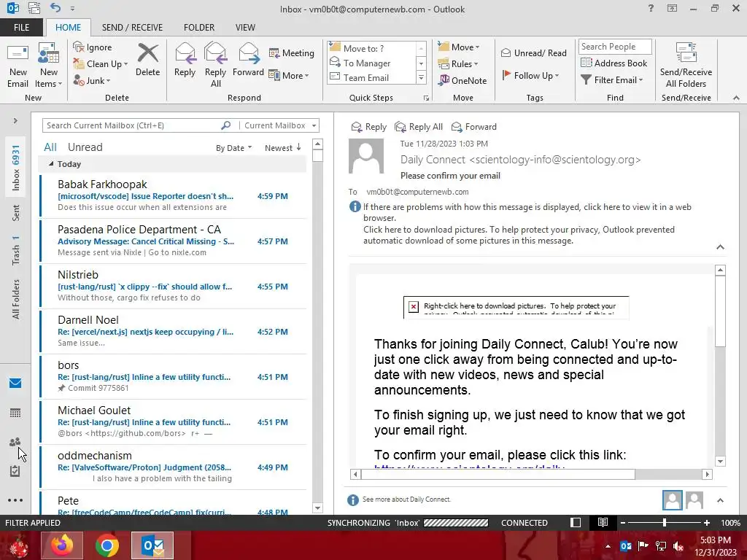This screenshot has width=747, height=560.
Task: Open the Filter Email dropdown
Action: [612, 80]
